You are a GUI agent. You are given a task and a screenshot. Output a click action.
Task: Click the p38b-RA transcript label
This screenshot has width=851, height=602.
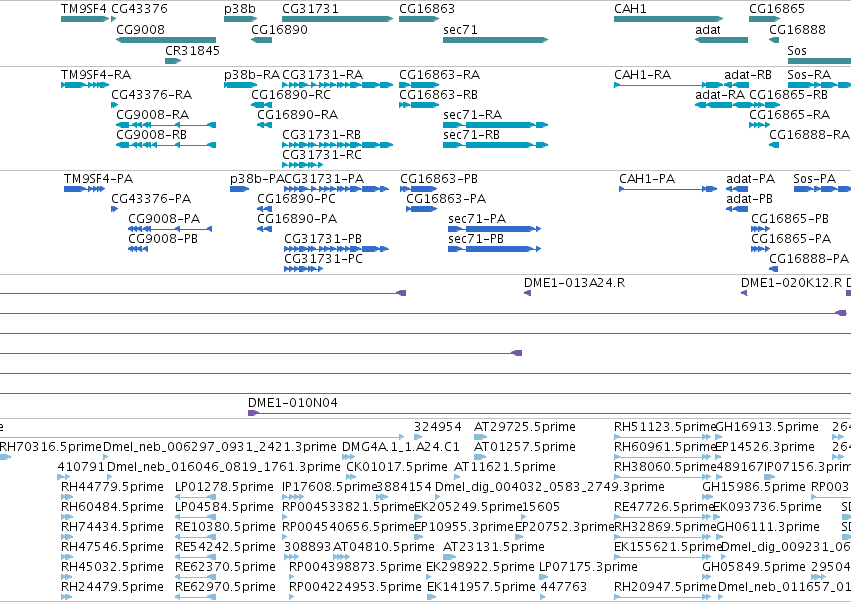[x=252, y=74]
